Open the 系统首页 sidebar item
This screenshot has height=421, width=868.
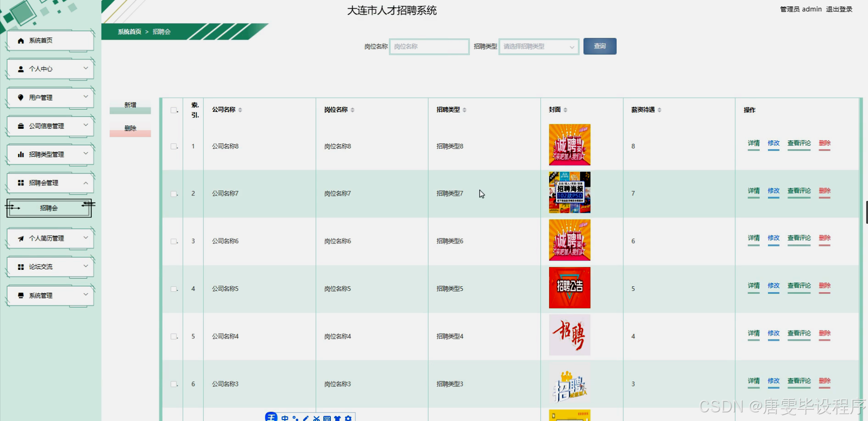50,41
